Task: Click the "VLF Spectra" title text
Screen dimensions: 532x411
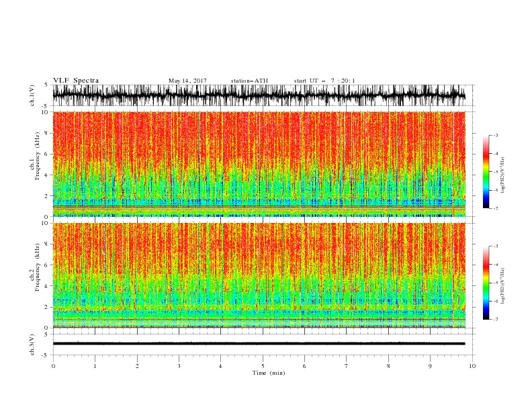Action: [76, 81]
